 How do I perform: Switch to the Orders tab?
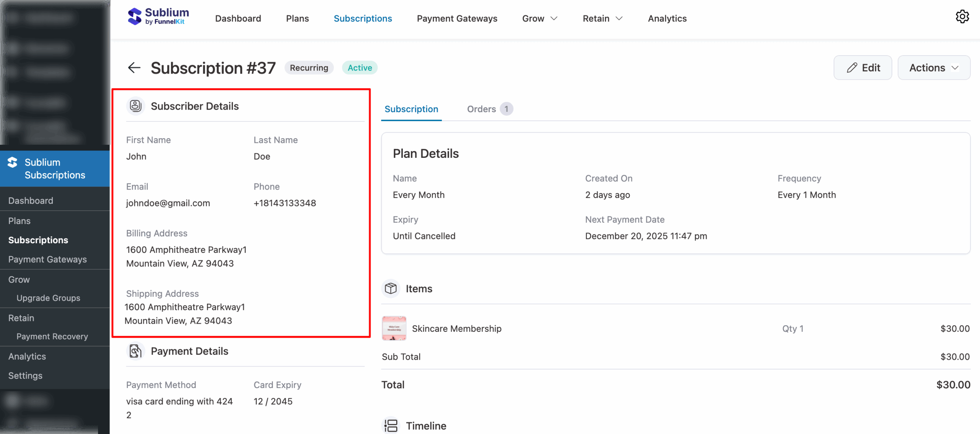481,109
